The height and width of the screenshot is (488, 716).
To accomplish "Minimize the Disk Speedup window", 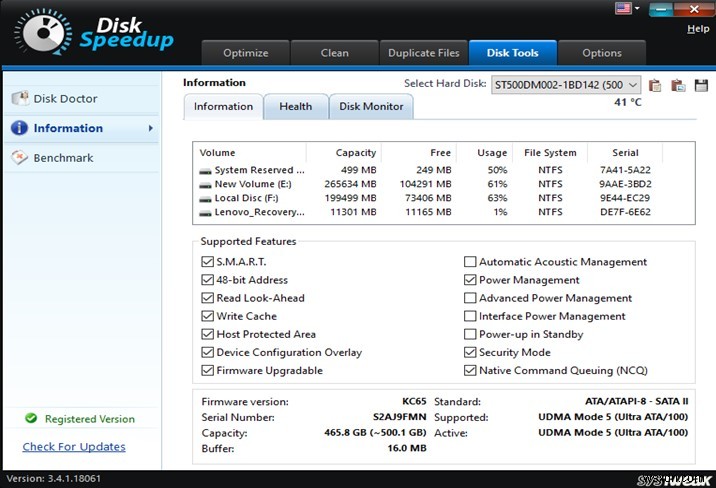I will 661,9.
